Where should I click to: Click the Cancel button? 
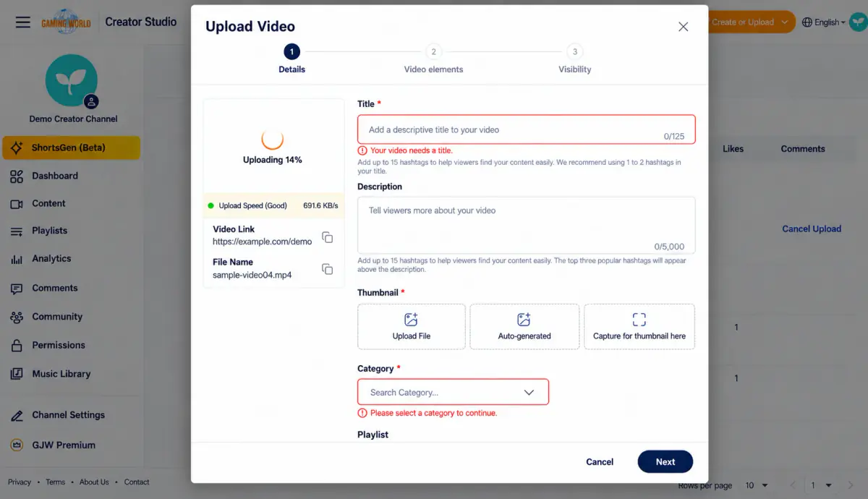tap(600, 462)
